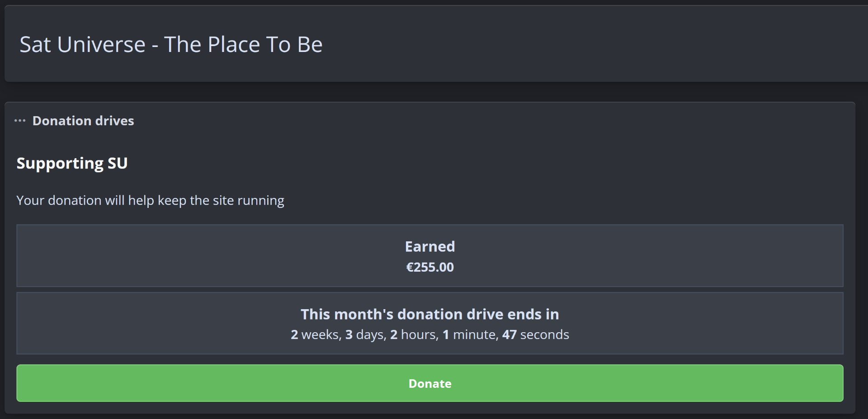Click the €255.00 earned amount
Screen dimensions: 868x419
point(429,267)
